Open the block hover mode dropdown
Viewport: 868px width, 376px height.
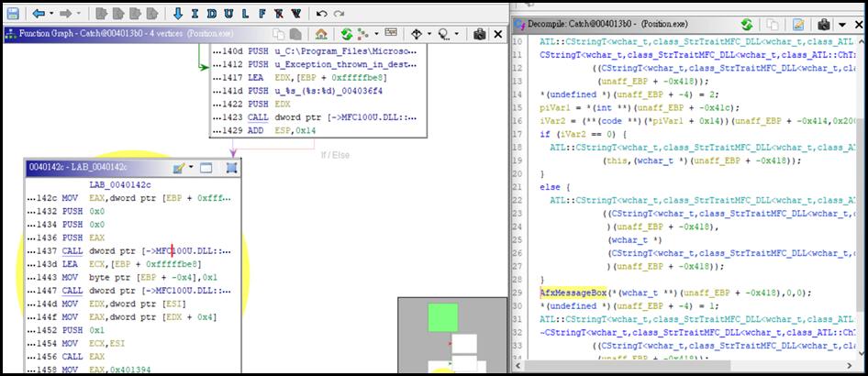[x=430, y=34]
